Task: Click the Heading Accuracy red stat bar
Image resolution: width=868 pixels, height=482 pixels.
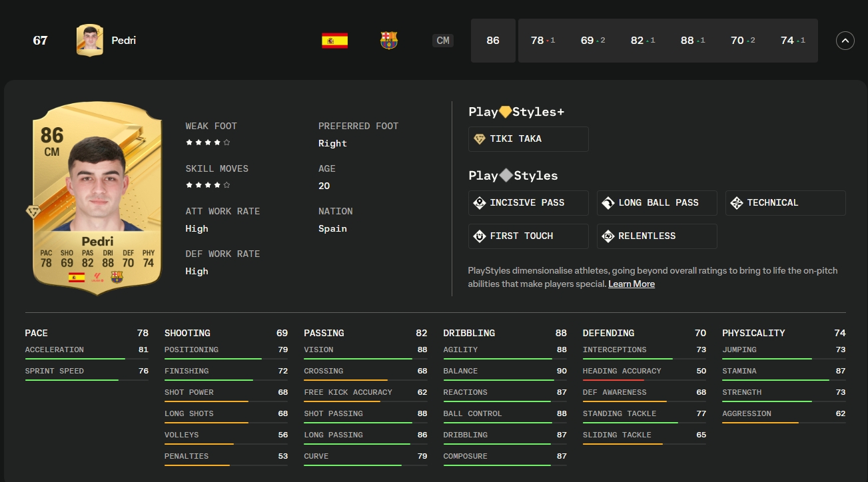Action: [x=644, y=380]
